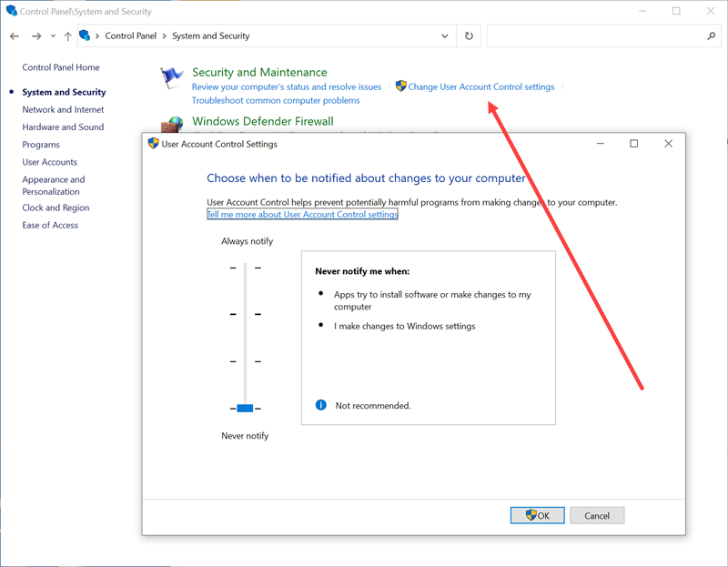Screen dimensions: 728x567
Task: Click Tell me more about UAC settings
Action: [x=302, y=214]
